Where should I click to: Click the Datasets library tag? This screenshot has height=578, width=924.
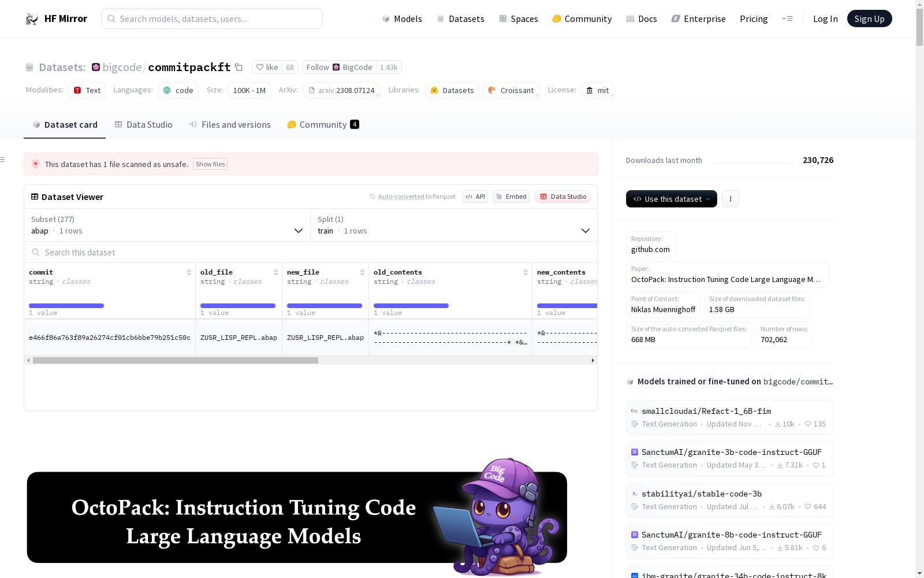pyautogui.click(x=452, y=90)
